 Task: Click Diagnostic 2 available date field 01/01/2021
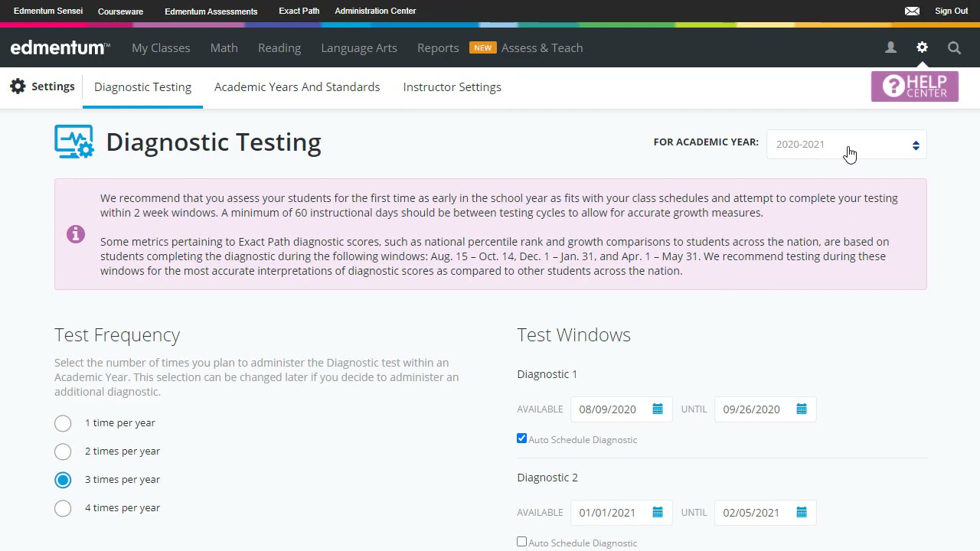622,513
